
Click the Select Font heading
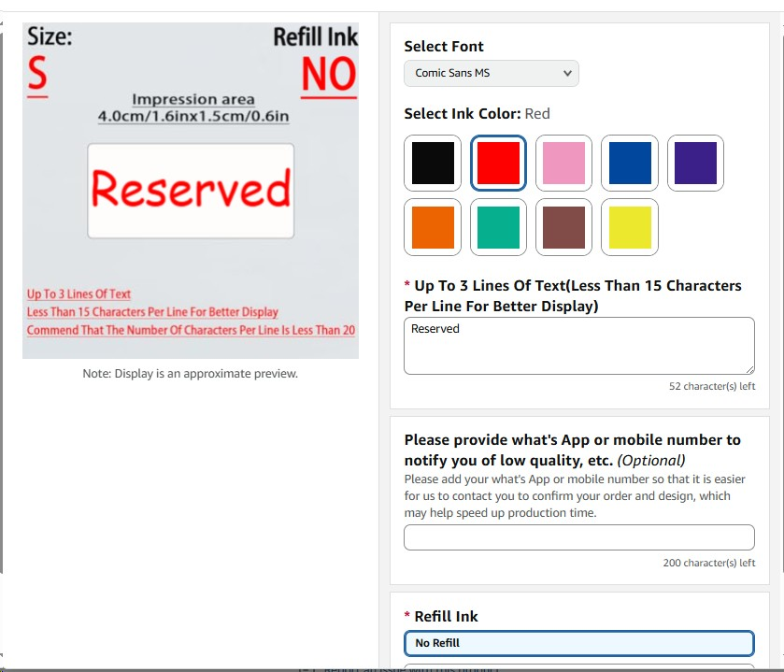444,46
